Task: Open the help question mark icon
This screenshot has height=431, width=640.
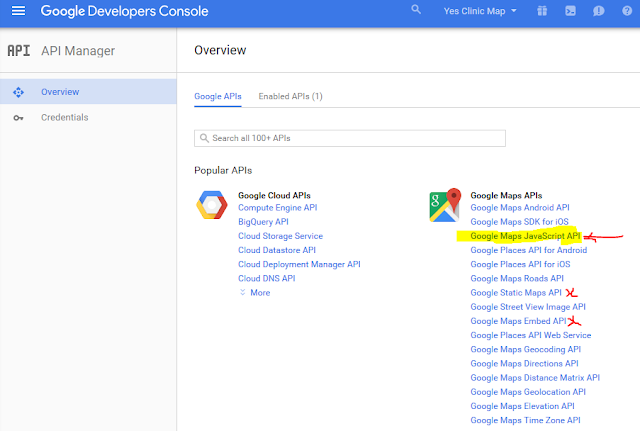Action: tap(627, 11)
